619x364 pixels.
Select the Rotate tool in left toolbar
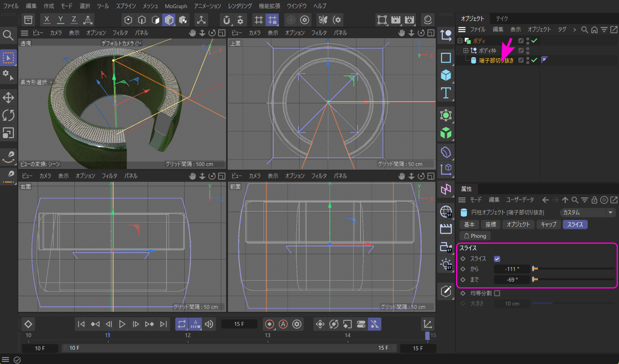[x=8, y=115]
